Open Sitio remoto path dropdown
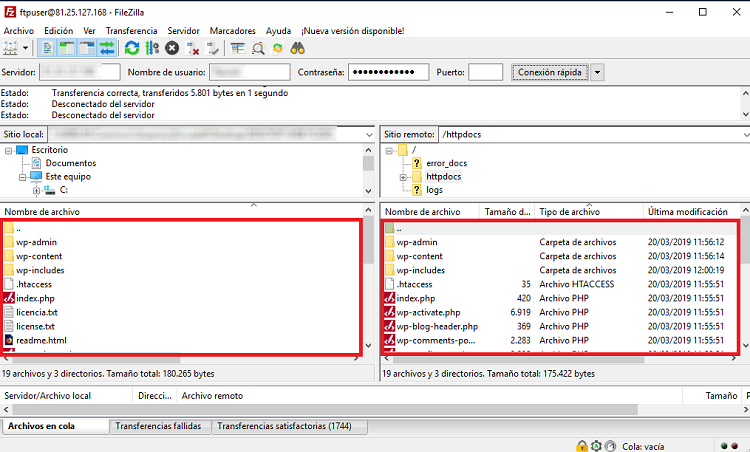750x452 pixels. pos(746,135)
